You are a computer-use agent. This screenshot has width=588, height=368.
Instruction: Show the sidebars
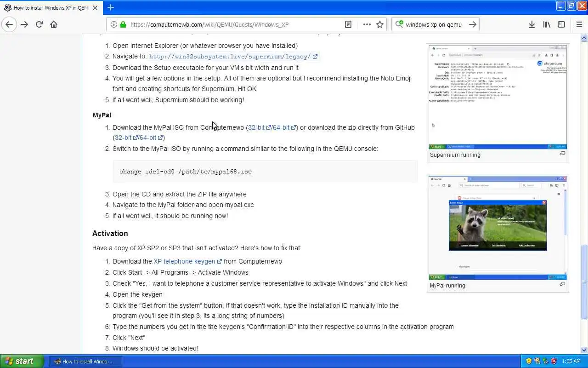coord(561,24)
